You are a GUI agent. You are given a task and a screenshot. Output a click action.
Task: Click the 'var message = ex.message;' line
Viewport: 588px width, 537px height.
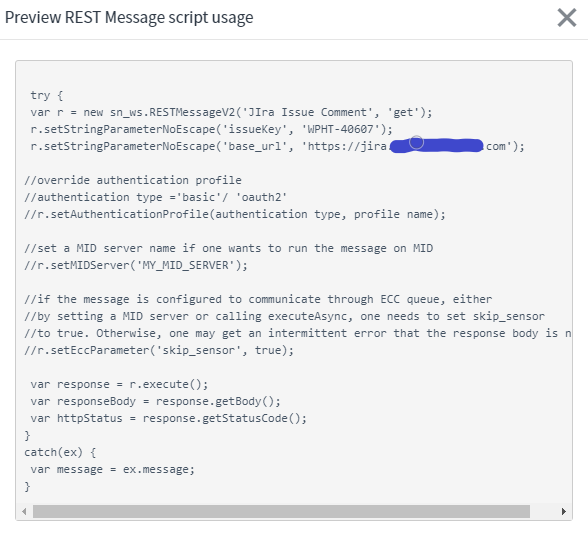[x=112, y=470]
